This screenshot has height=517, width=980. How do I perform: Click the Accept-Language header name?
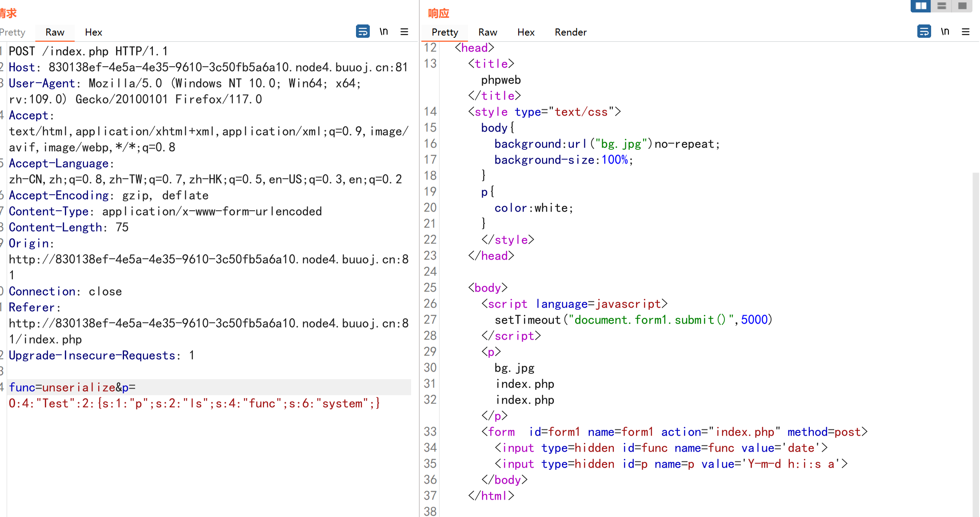59,163
